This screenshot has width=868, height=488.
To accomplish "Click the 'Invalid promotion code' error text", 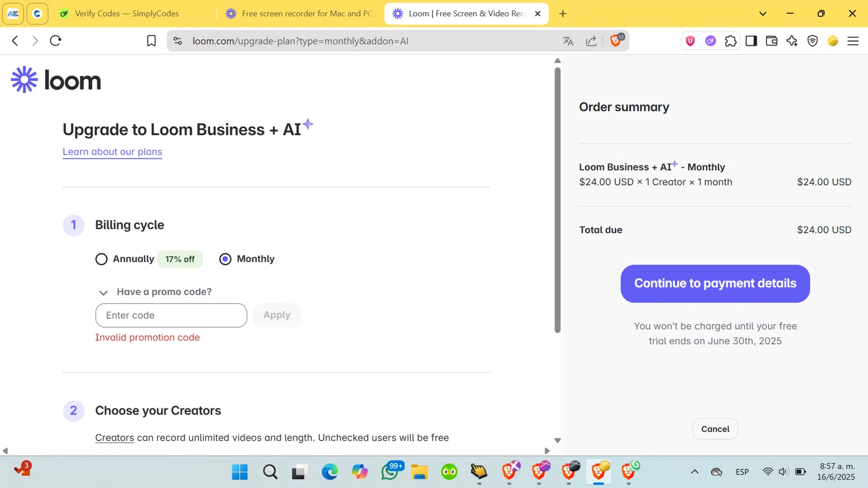I will [x=148, y=337].
